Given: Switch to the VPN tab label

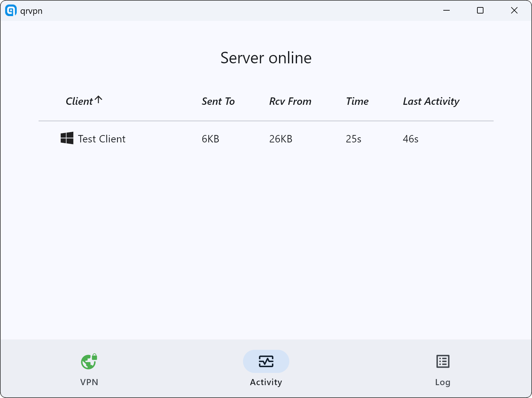Looking at the screenshot, I should tap(89, 382).
